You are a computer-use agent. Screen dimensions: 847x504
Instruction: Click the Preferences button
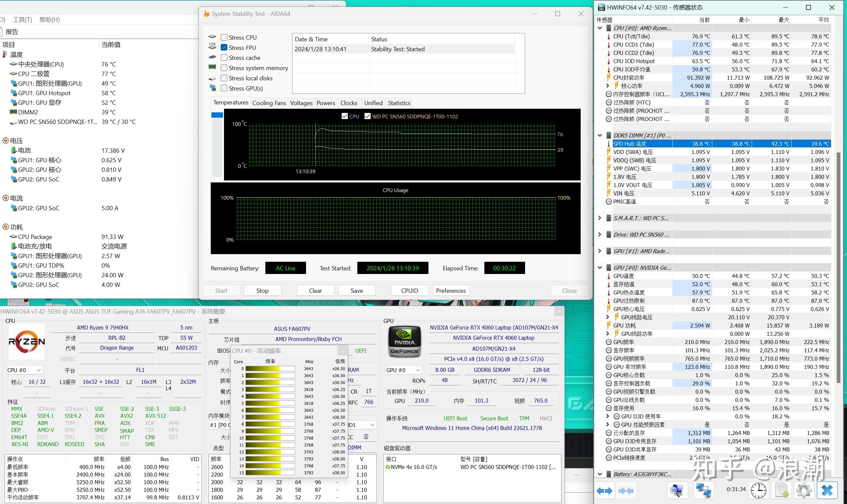451,291
